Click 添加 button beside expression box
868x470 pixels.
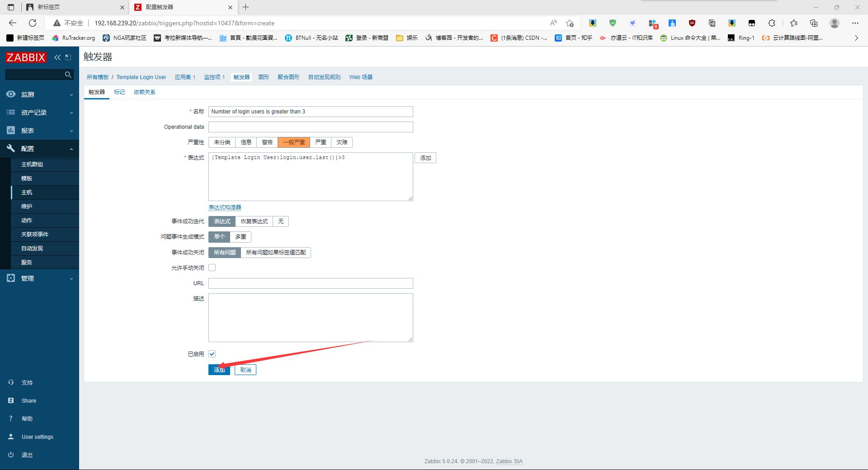click(425, 158)
